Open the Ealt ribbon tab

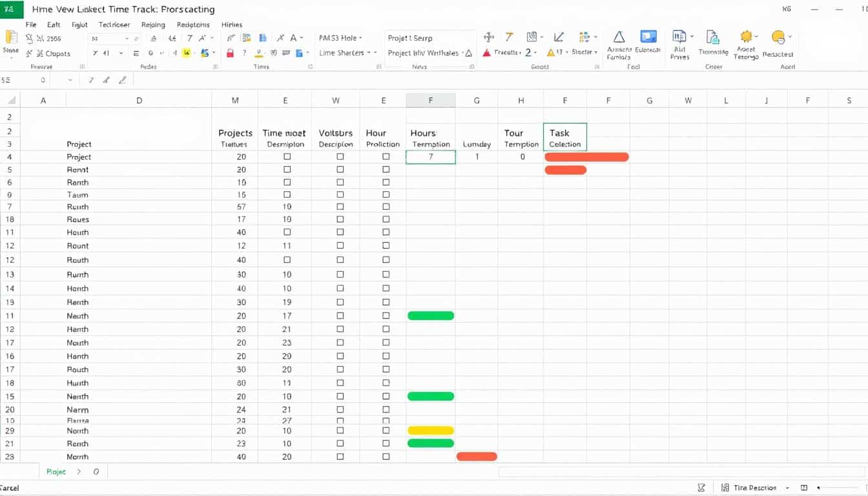tap(54, 25)
